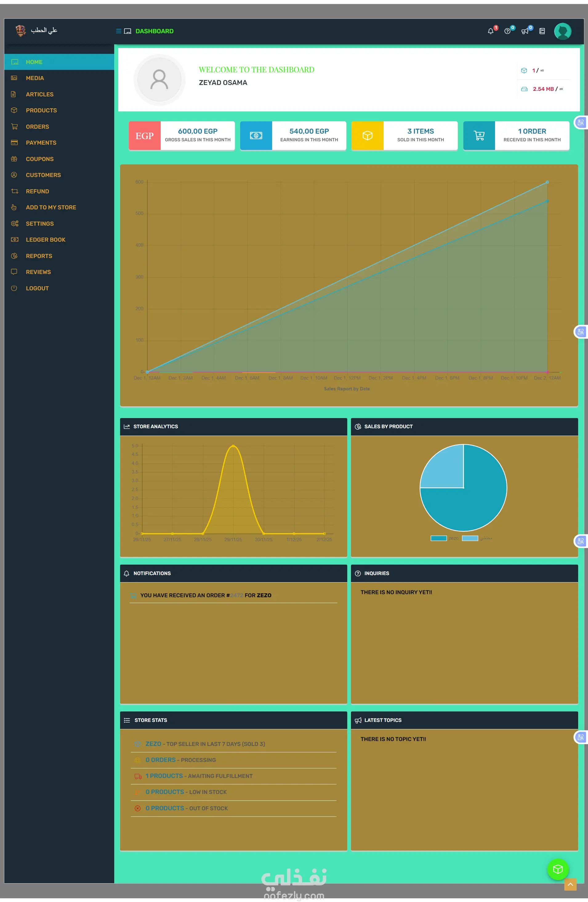Image resolution: width=588 pixels, height=902 pixels.
Task: Open the ZEZO top seller link in Store Stats
Action: pyautogui.click(x=153, y=744)
